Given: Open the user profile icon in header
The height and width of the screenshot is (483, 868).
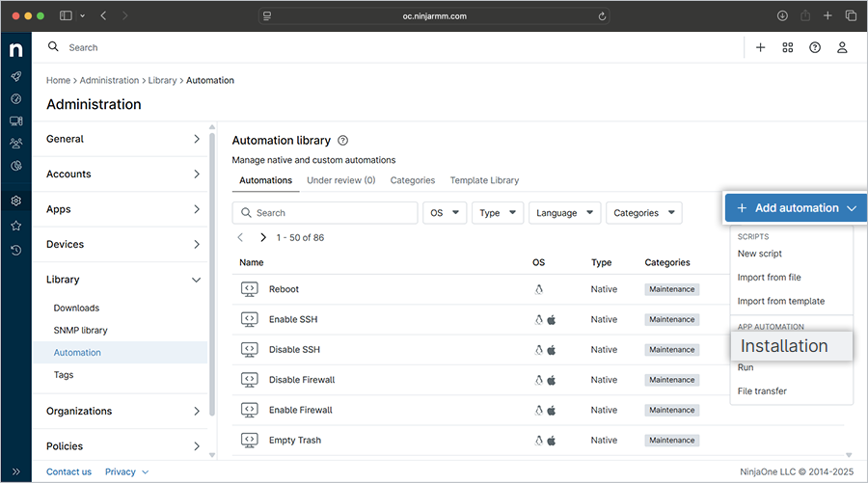Looking at the screenshot, I should (842, 47).
